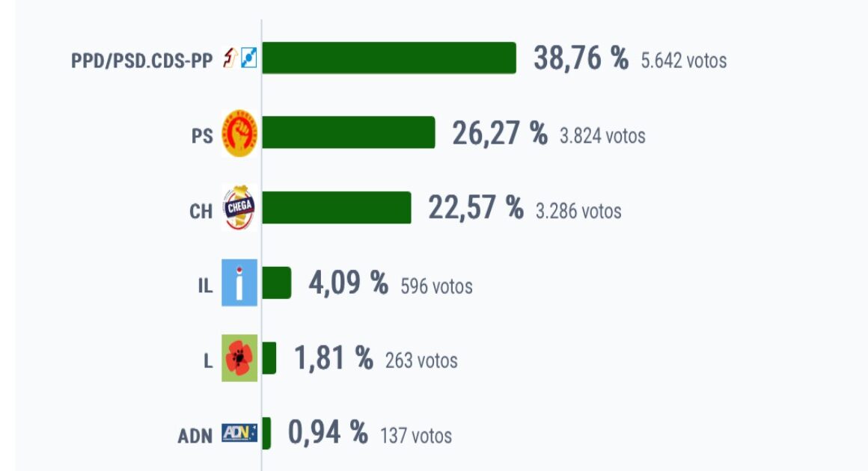Click the 3.824 votos count
868x471 pixels.
[602, 136]
